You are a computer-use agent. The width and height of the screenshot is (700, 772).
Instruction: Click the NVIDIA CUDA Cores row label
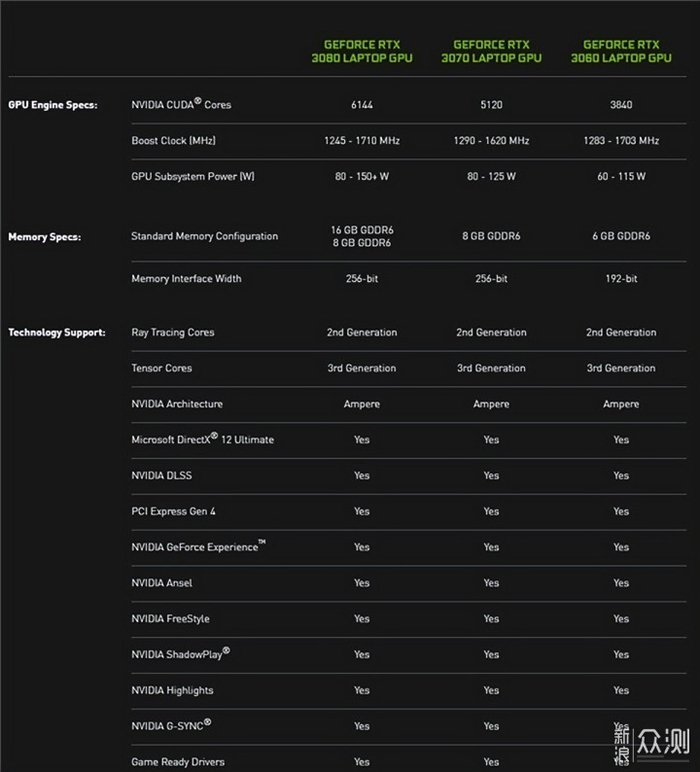click(x=181, y=104)
